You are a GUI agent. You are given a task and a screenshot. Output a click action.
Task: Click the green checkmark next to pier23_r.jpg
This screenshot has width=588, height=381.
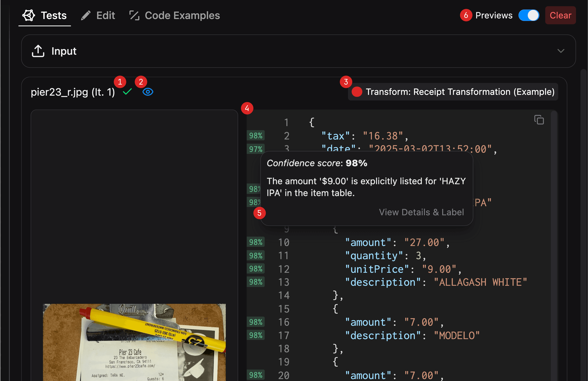coord(127,92)
